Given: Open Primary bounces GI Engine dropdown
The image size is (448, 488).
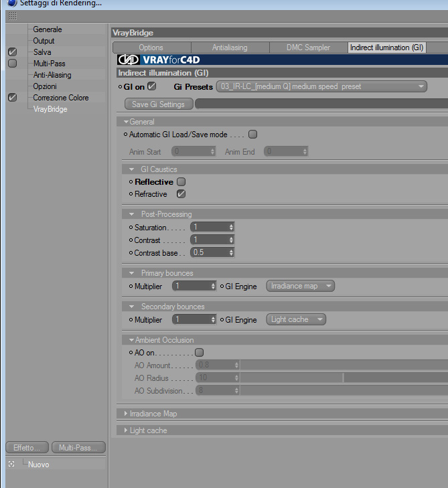Looking at the screenshot, I should click(x=301, y=286).
